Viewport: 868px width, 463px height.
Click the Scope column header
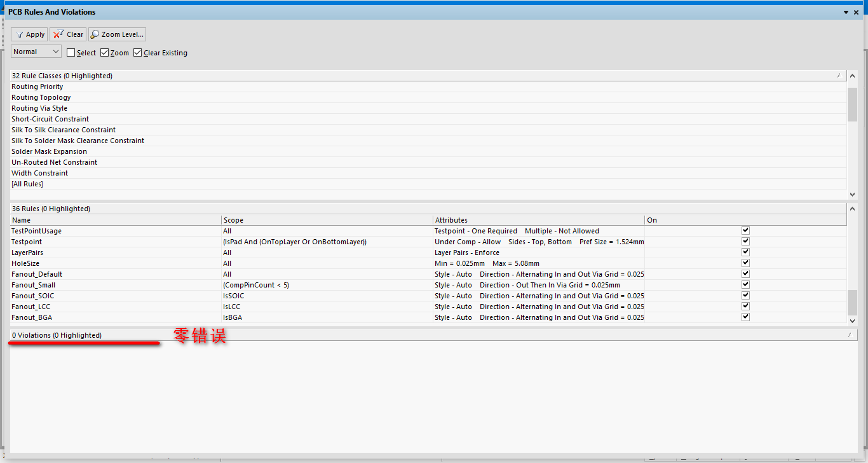tap(327, 220)
